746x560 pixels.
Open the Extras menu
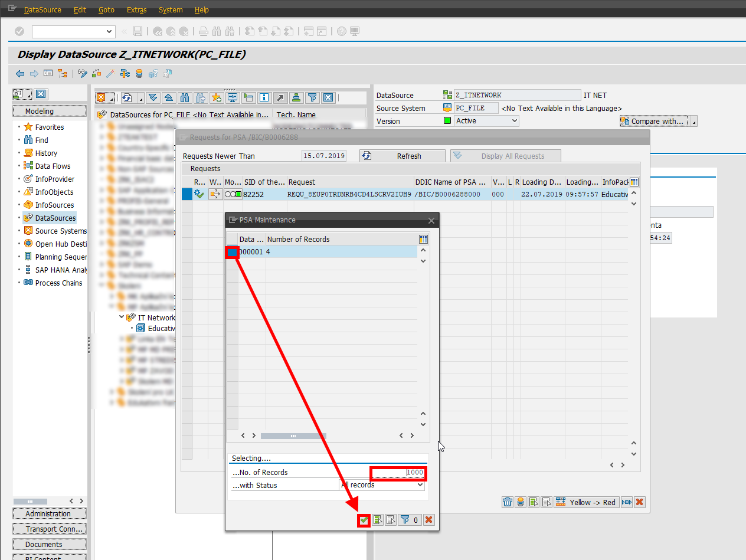tap(137, 10)
